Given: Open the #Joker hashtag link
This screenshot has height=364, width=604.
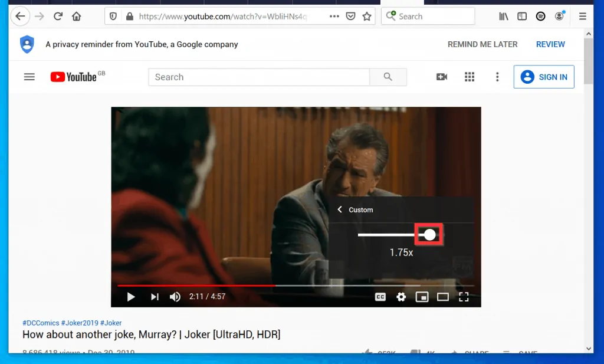Looking at the screenshot, I should (x=111, y=323).
